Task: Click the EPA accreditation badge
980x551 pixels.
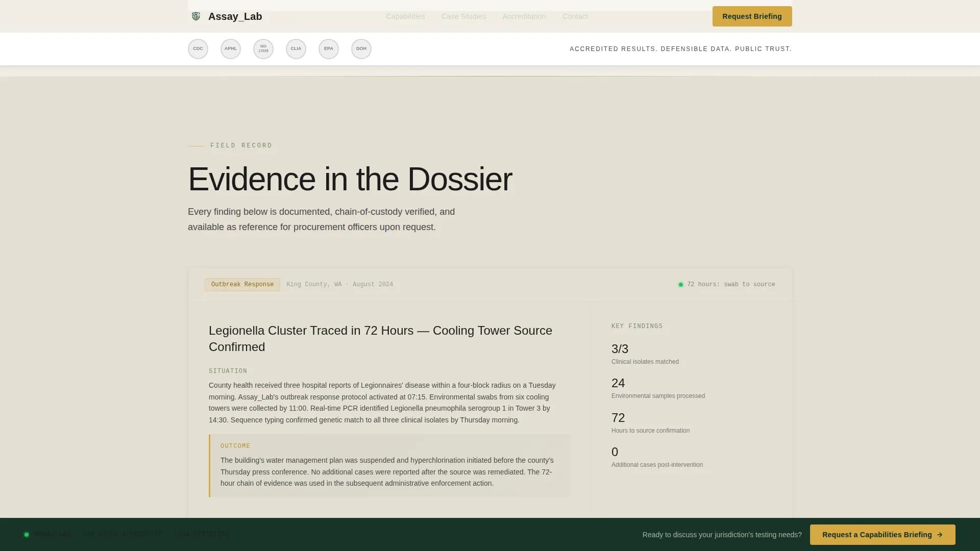Action: point(329,49)
